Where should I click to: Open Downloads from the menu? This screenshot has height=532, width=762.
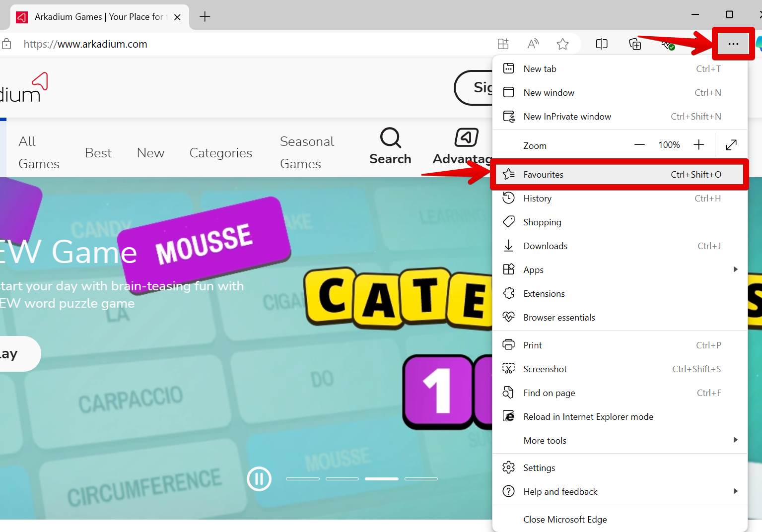(620, 246)
